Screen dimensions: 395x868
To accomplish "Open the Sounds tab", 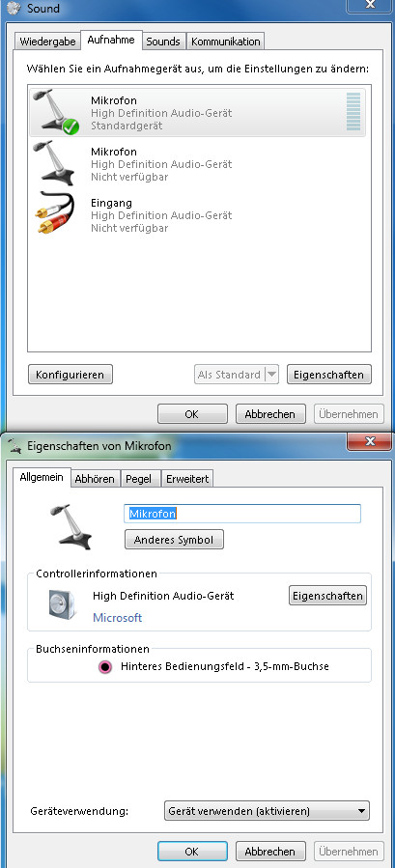I will (163, 42).
